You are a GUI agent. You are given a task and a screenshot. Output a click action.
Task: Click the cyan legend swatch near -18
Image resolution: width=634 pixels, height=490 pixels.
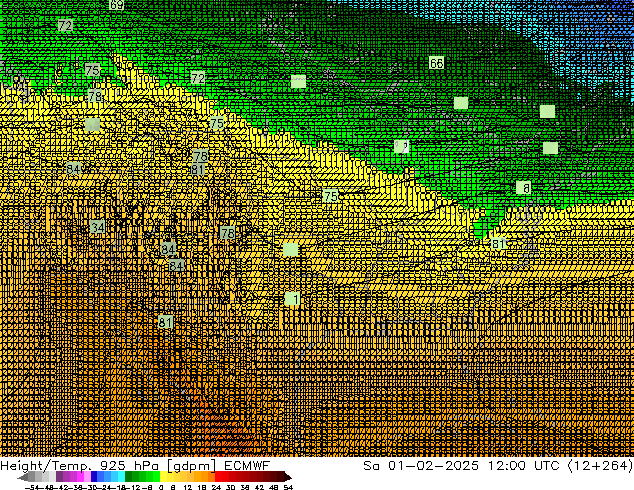coord(121,477)
